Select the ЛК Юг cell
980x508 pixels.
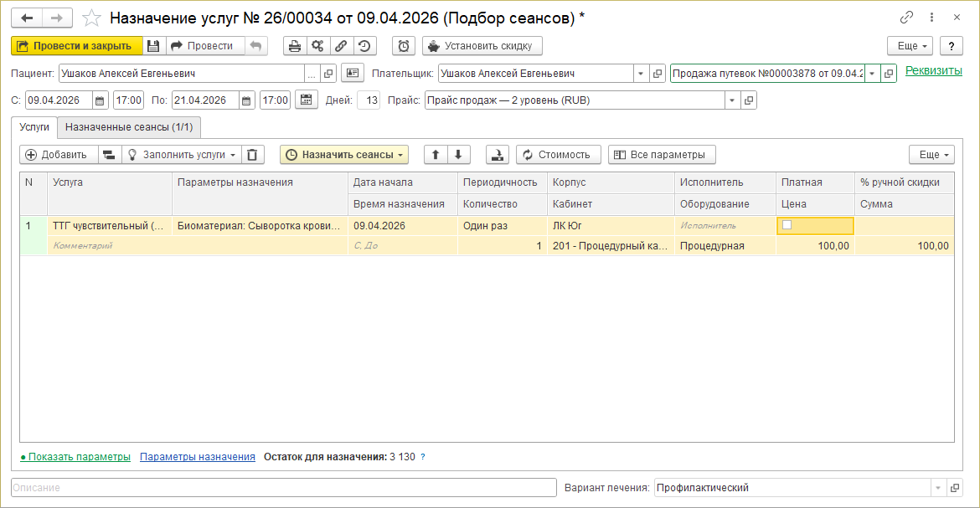pos(611,226)
